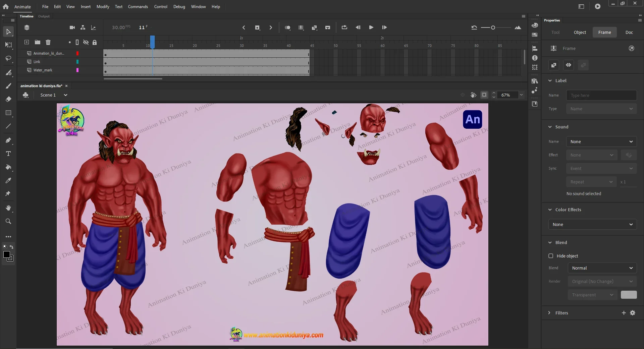This screenshot has height=349, width=644.
Task: Switch to the Object properties tab
Action: point(580,32)
